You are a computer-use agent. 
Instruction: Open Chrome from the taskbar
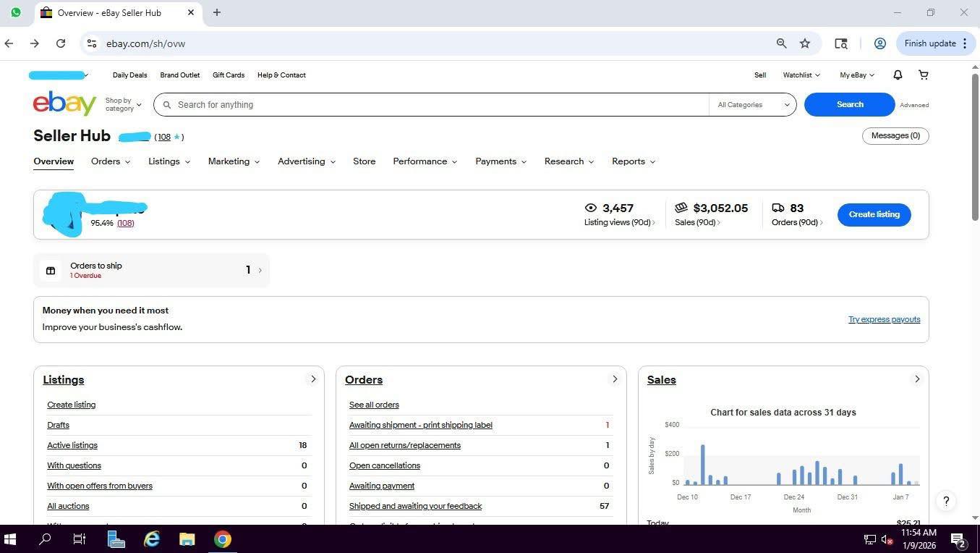point(222,539)
